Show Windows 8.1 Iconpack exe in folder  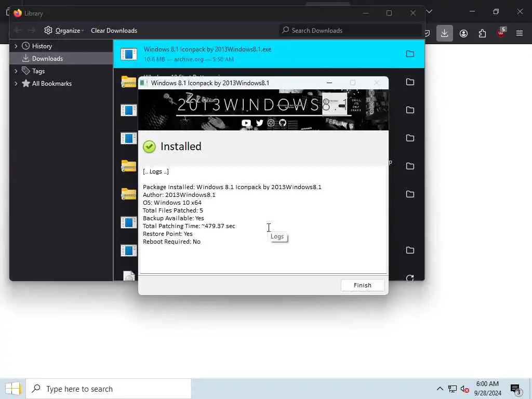[410, 54]
